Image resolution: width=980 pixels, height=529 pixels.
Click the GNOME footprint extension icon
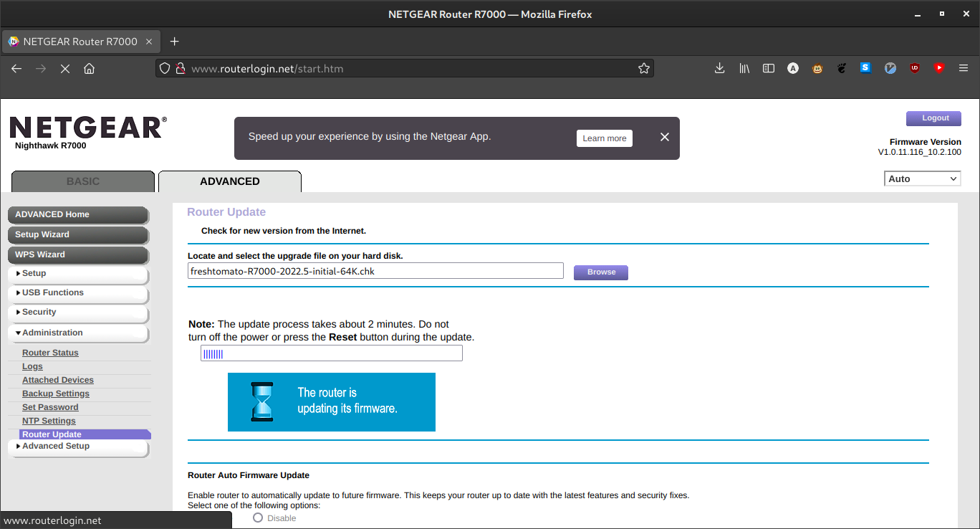(842, 68)
